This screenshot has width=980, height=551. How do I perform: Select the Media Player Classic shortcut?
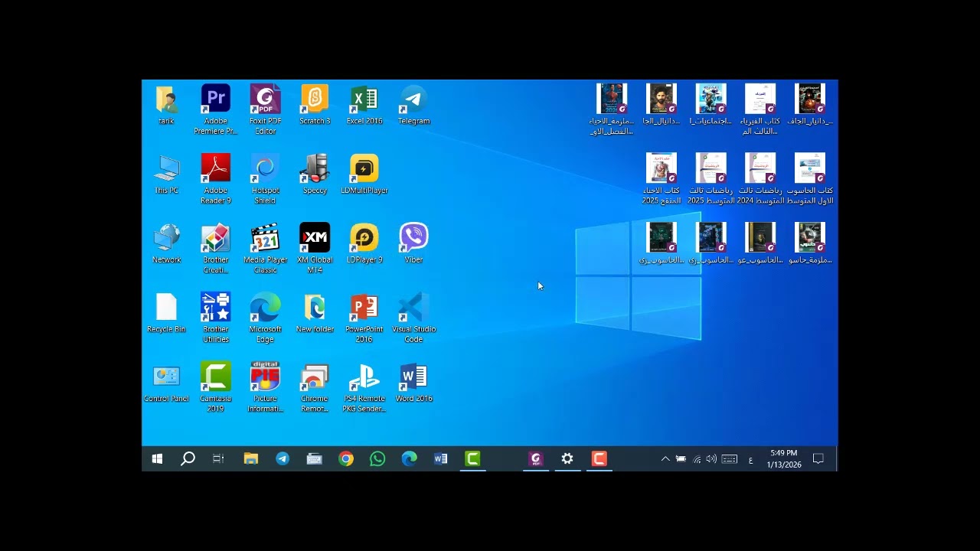265,249
